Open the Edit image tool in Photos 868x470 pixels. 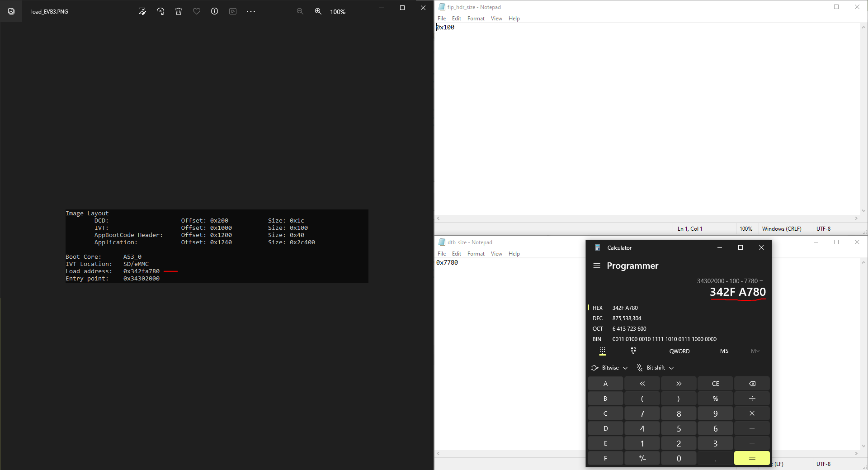coord(142,11)
